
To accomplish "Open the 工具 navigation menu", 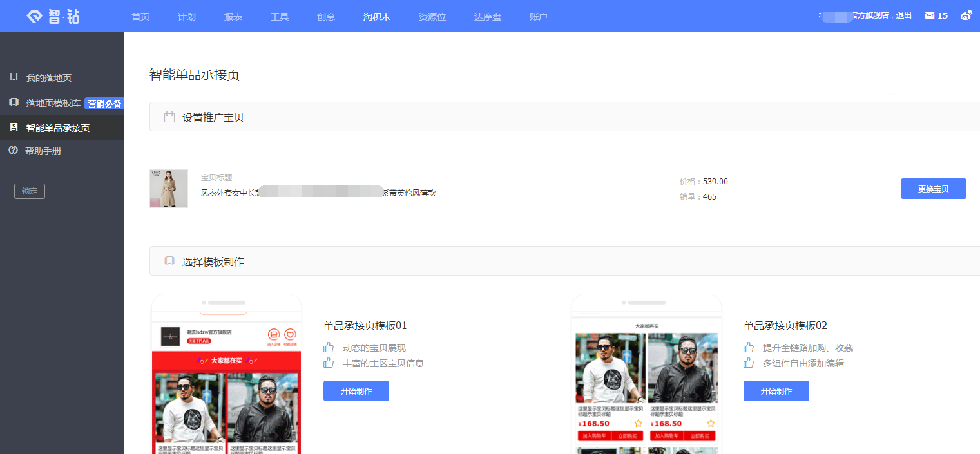I will [x=280, y=17].
